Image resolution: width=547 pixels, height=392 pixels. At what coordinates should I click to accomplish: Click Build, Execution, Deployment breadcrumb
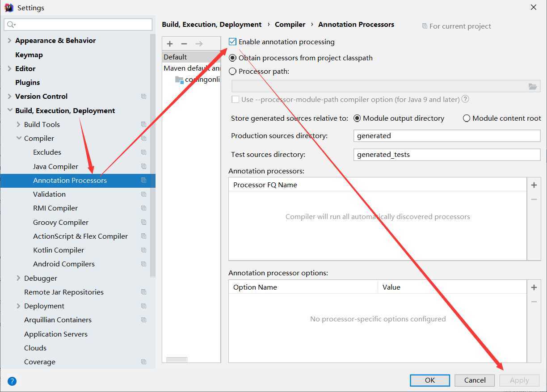pyautogui.click(x=212, y=25)
